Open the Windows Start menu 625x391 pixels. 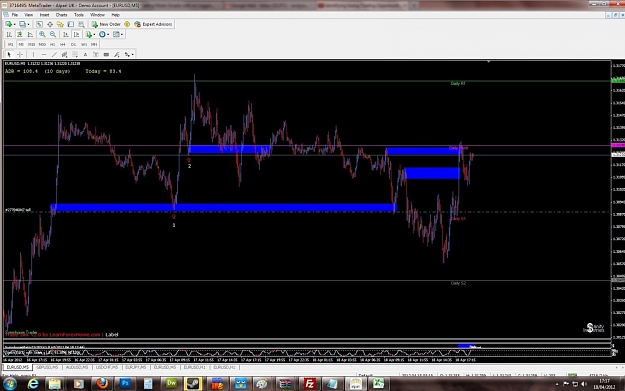(10, 384)
